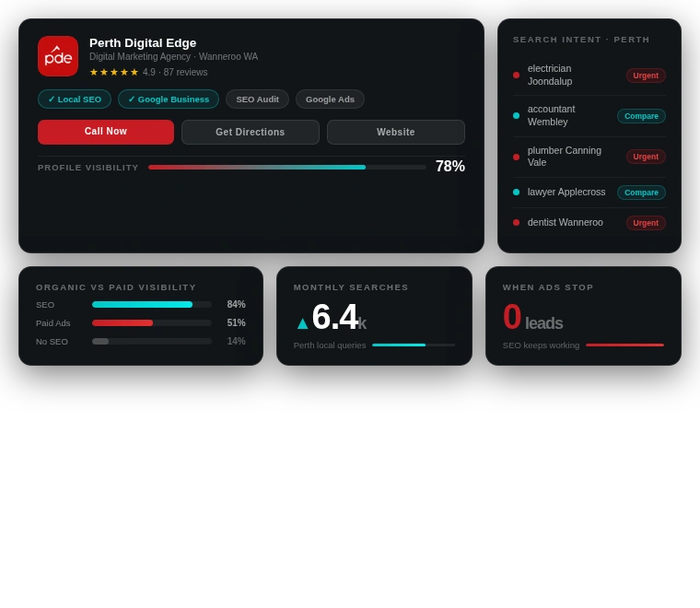
Task: Click the Profile Visibility progress bar
Action: click(286, 167)
